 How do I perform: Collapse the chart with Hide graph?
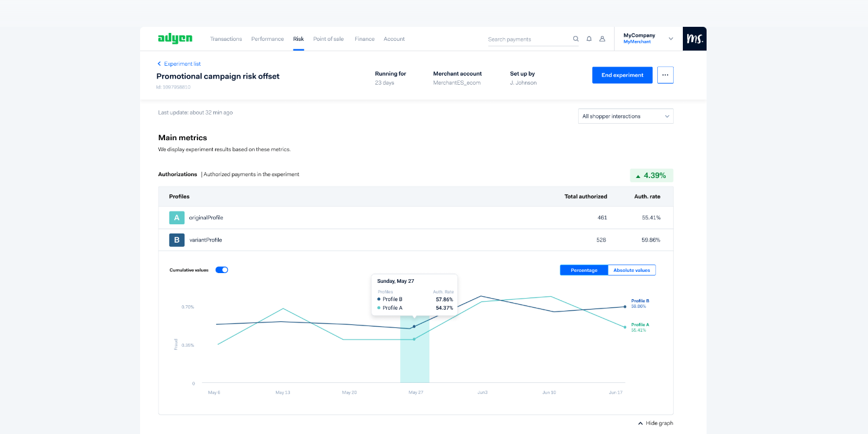point(655,423)
